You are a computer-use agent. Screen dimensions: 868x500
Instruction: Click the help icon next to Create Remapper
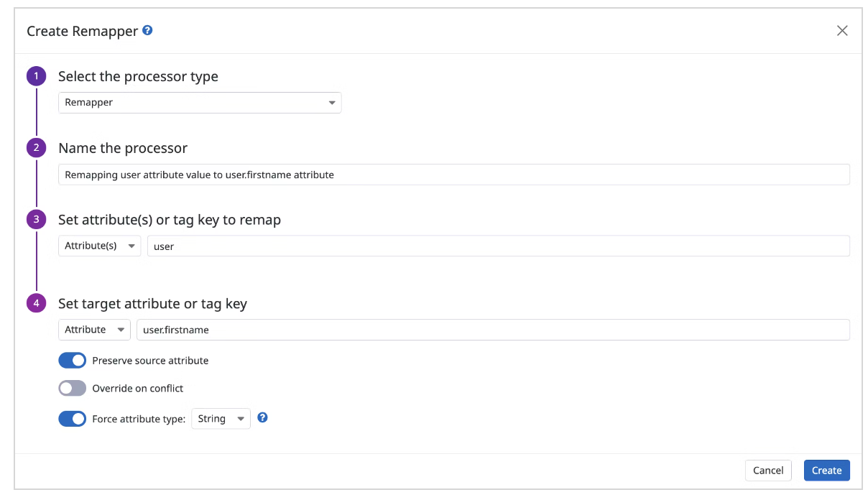(x=147, y=30)
